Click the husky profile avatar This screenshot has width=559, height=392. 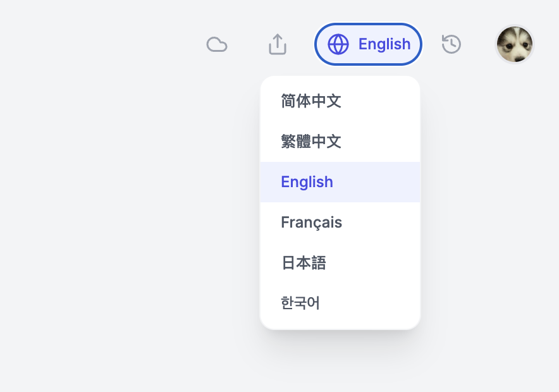515,44
